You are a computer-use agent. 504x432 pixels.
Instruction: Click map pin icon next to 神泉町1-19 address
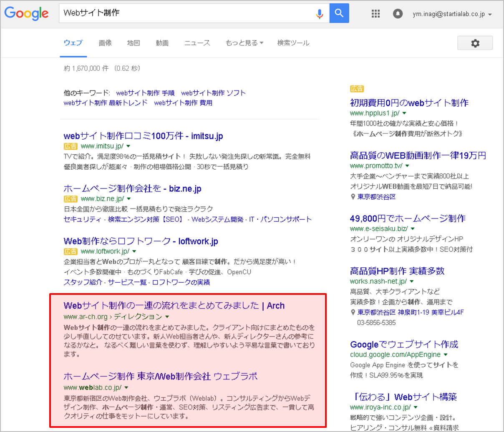click(x=353, y=312)
